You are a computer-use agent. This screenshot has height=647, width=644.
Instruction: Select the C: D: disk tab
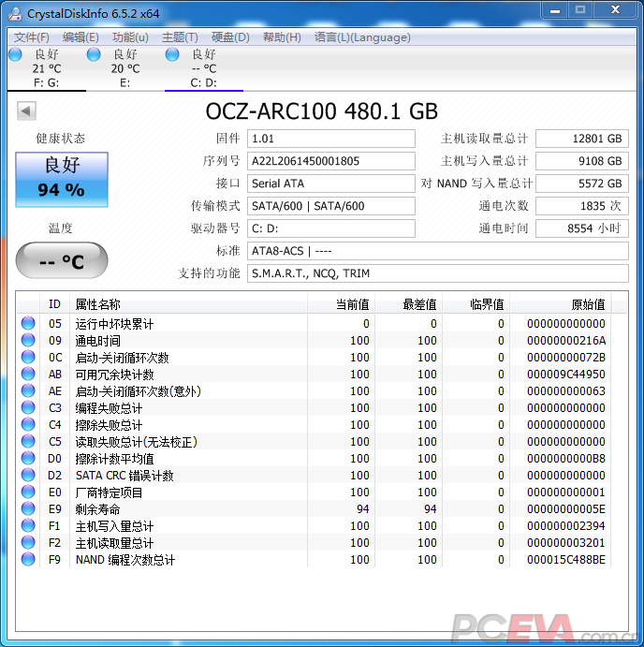tap(204, 68)
